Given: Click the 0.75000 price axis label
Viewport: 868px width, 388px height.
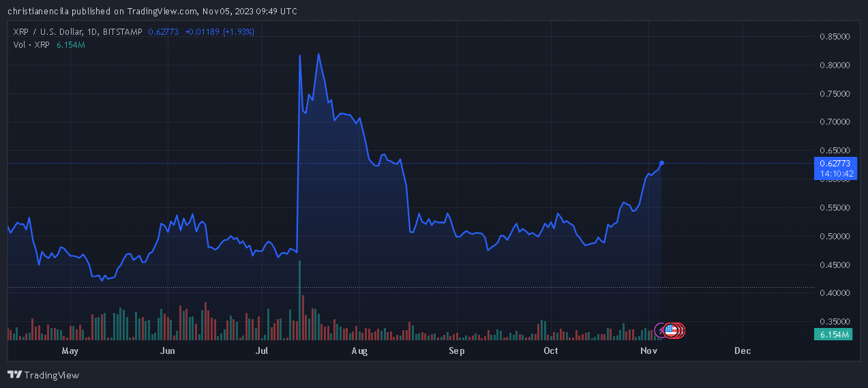Looking at the screenshot, I should click(x=835, y=94).
